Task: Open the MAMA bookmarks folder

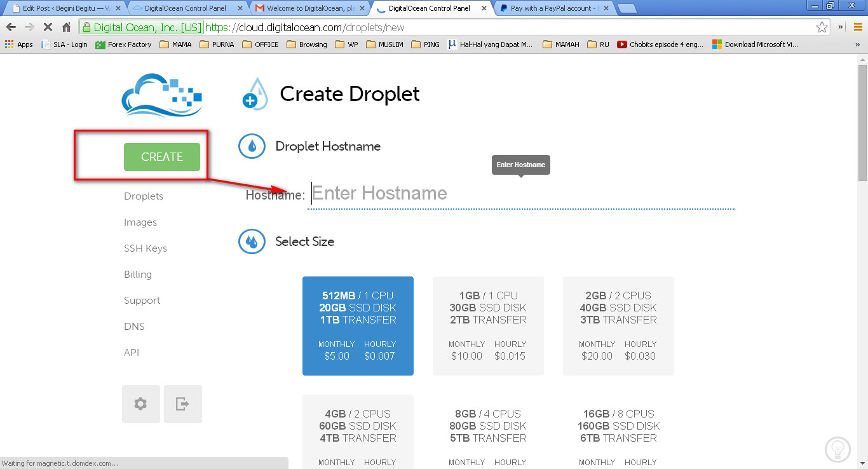Action: coord(175,44)
